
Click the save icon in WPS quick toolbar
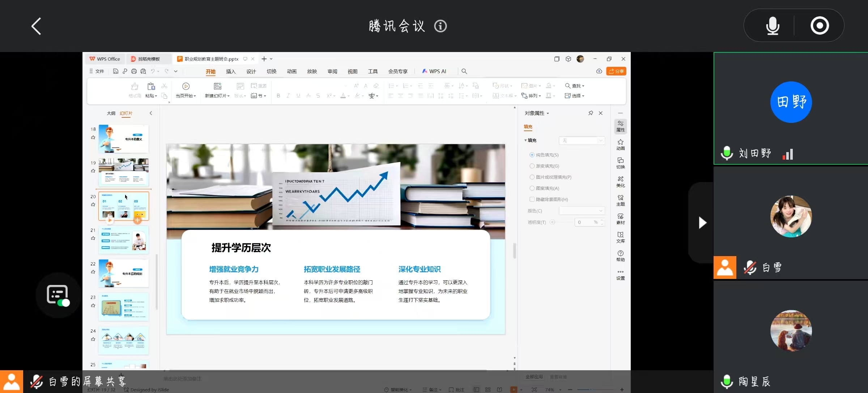click(x=116, y=71)
